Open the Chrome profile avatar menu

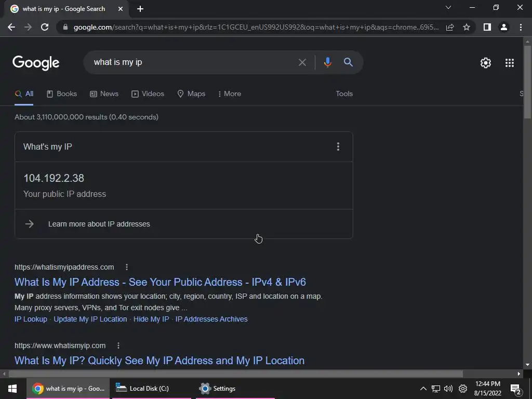[x=504, y=27]
